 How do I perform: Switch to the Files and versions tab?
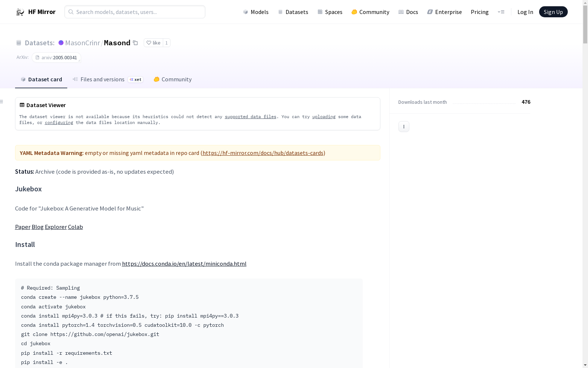108,79
